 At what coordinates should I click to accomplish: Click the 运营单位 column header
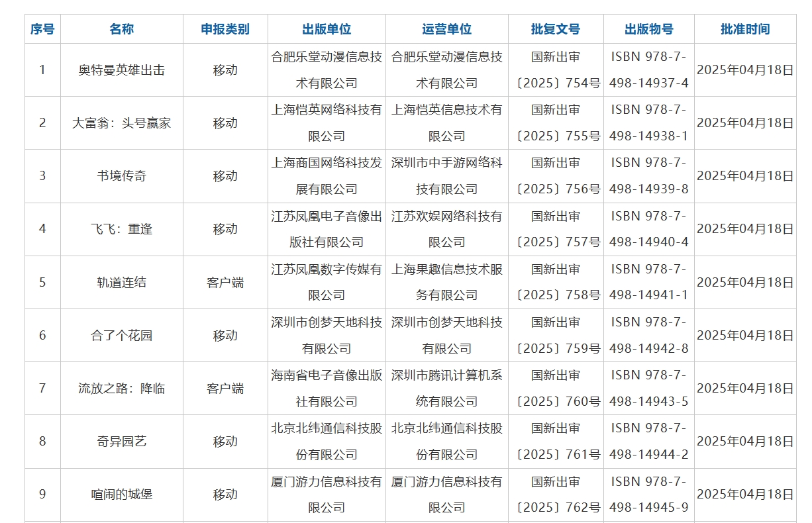[x=447, y=29]
